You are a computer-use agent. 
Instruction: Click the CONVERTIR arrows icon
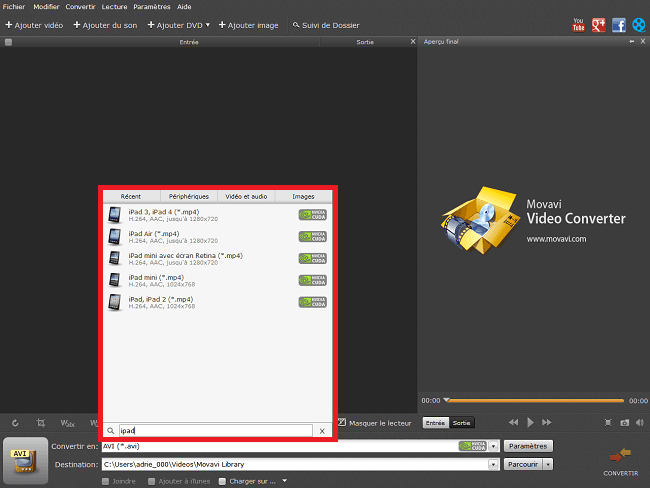(x=620, y=456)
